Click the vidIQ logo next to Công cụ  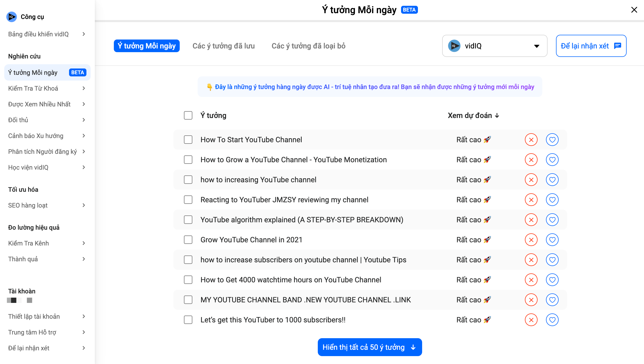tap(11, 17)
